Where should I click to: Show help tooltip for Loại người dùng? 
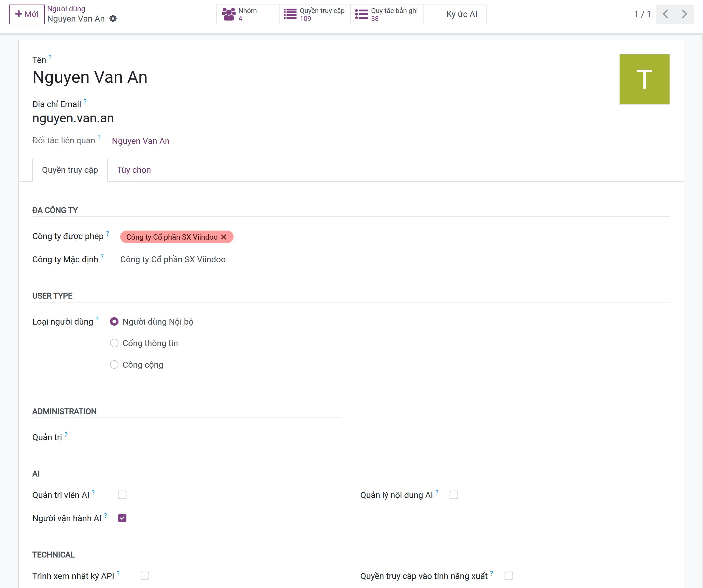97,319
